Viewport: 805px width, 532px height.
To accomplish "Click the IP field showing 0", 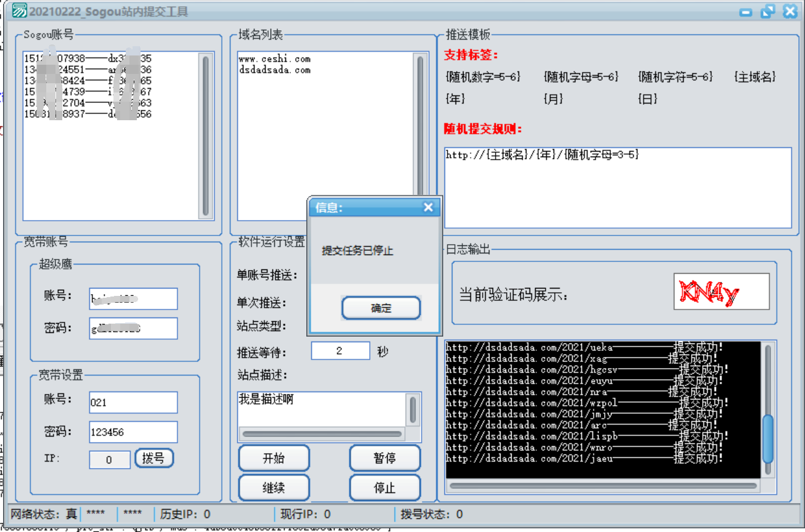I will pos(110,460).
